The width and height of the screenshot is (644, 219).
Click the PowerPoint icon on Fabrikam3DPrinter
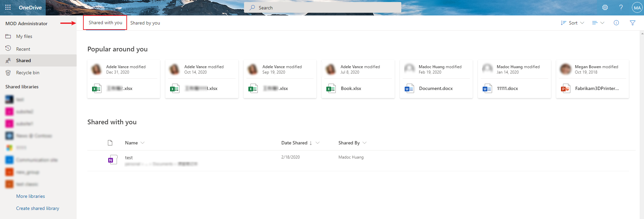(565, 89)
